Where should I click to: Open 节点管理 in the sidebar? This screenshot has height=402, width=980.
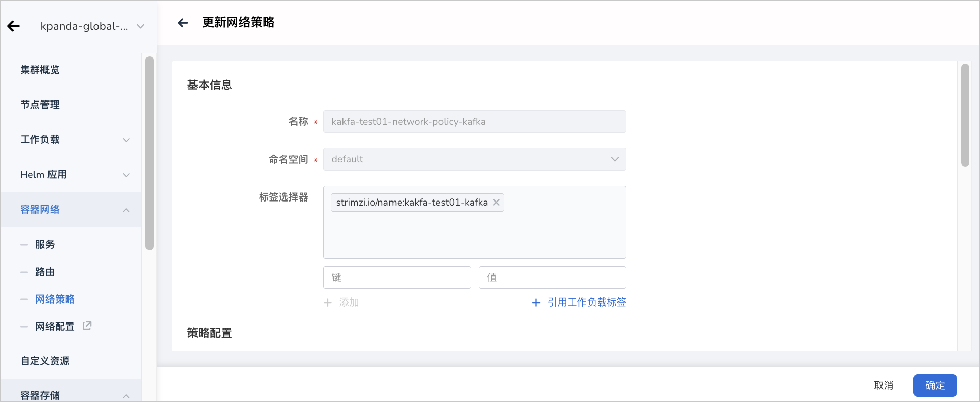(x=40, y=105)
